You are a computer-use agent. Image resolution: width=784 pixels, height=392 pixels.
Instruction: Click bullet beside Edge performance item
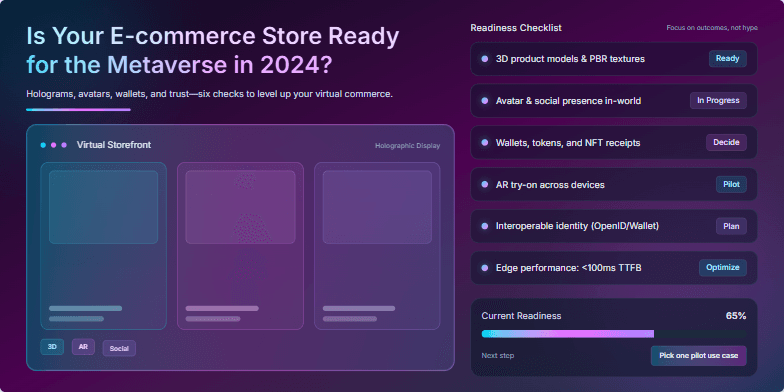point(484,268)
